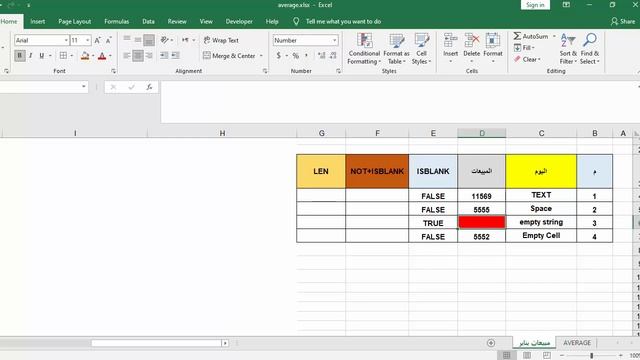640x360 pixels.
Task: Align text right
Action: [149, 56]
